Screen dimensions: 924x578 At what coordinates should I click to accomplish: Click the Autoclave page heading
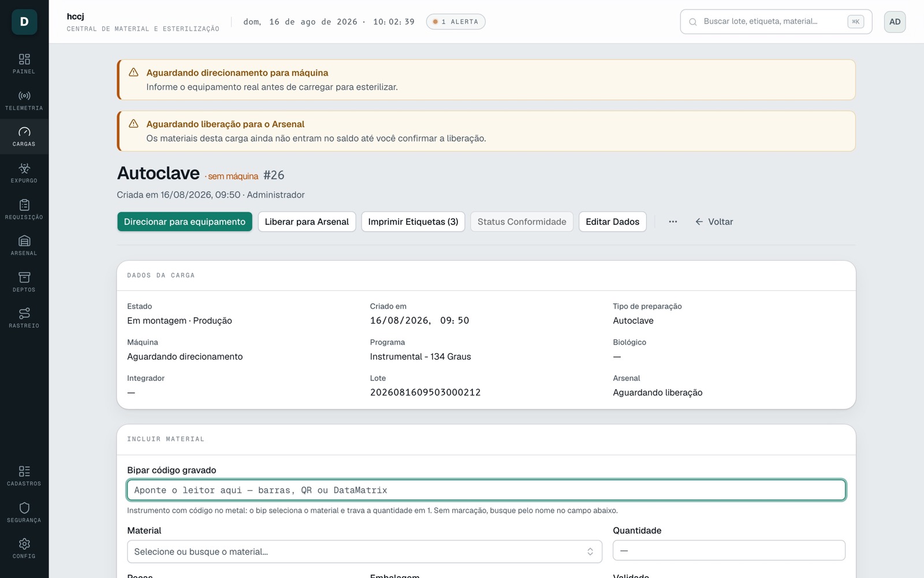[158, 173]
